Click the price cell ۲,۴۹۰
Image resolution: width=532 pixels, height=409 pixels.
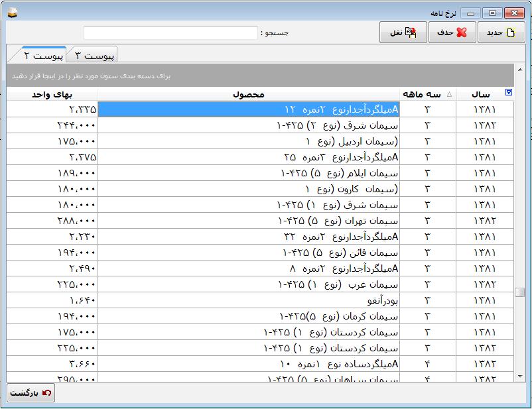[52, 268]
